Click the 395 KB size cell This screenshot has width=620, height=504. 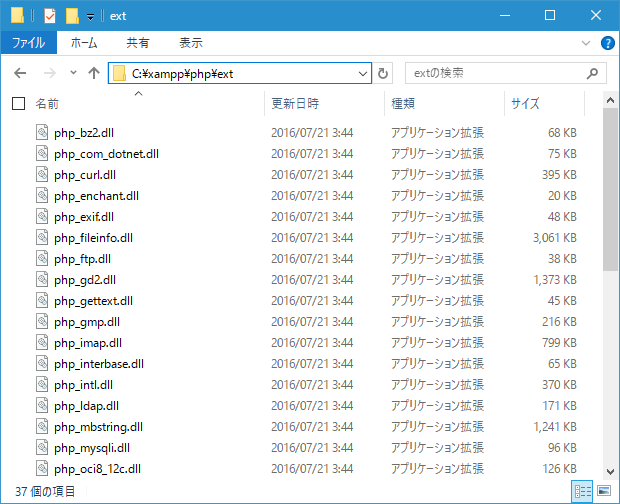pos(559,174)
